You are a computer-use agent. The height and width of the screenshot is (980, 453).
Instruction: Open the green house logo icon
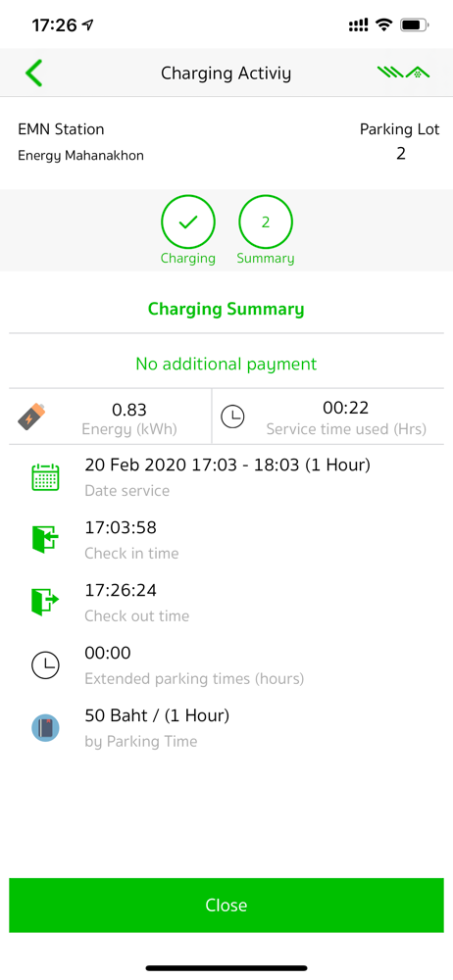coord(404,73)
